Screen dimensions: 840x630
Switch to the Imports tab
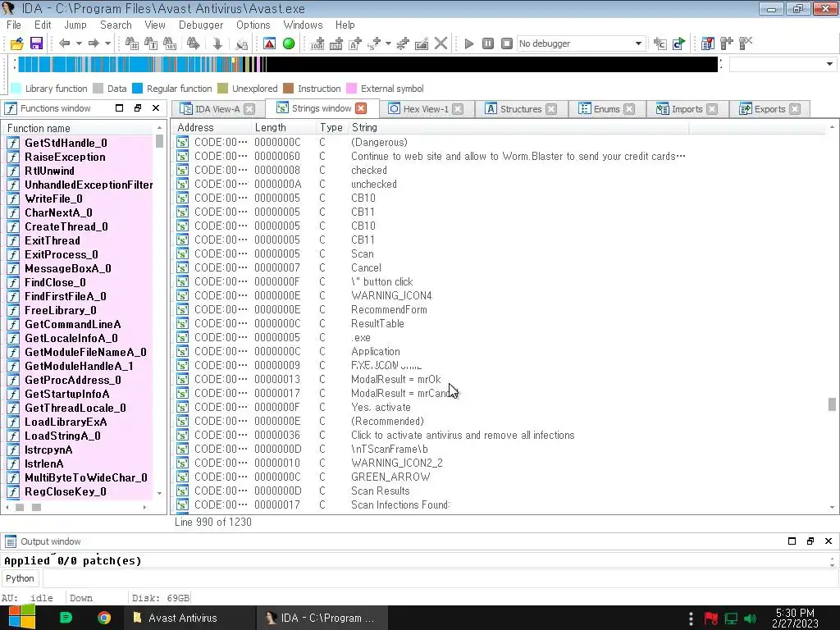pyautogui.click(x=687, y=109)
